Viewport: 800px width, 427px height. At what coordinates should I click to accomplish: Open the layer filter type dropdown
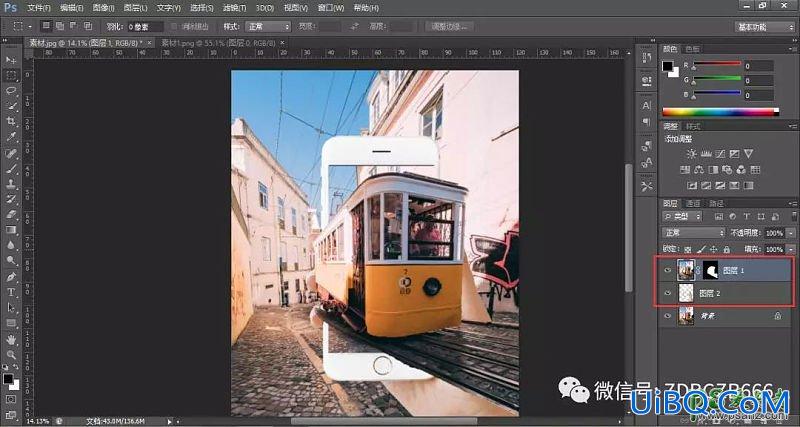pos(682,216)
